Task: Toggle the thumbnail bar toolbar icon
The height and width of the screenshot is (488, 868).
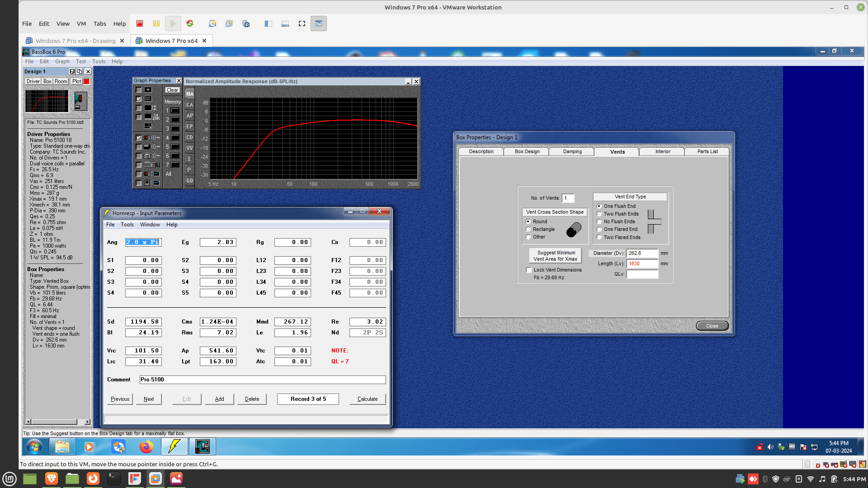Action: click(x=285, y=23)
